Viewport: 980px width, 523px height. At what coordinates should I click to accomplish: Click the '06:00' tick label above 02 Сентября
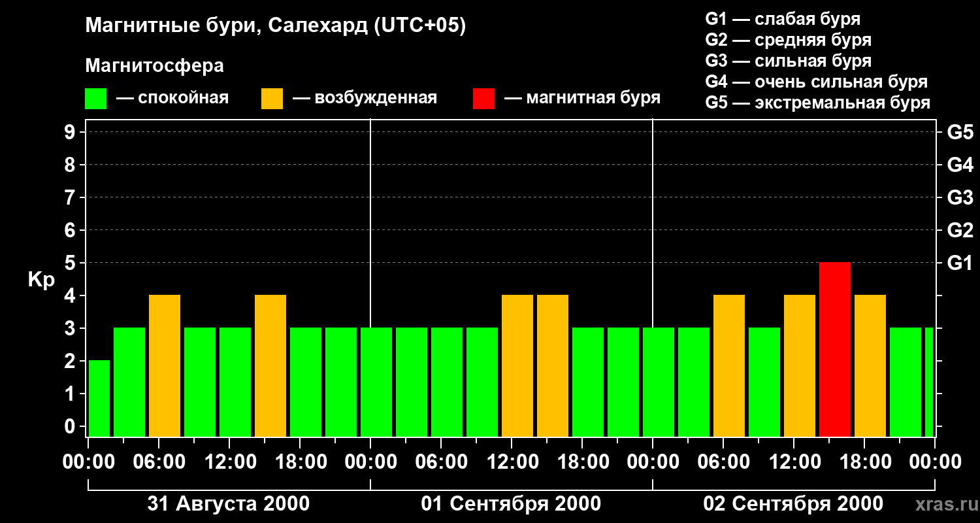[x=725, y=462]
